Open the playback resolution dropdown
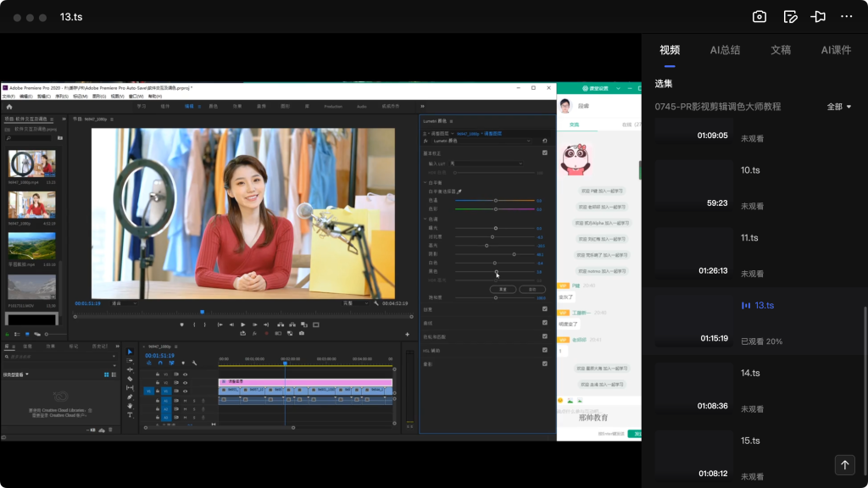The image size is (868, 488). pos(355,303)
